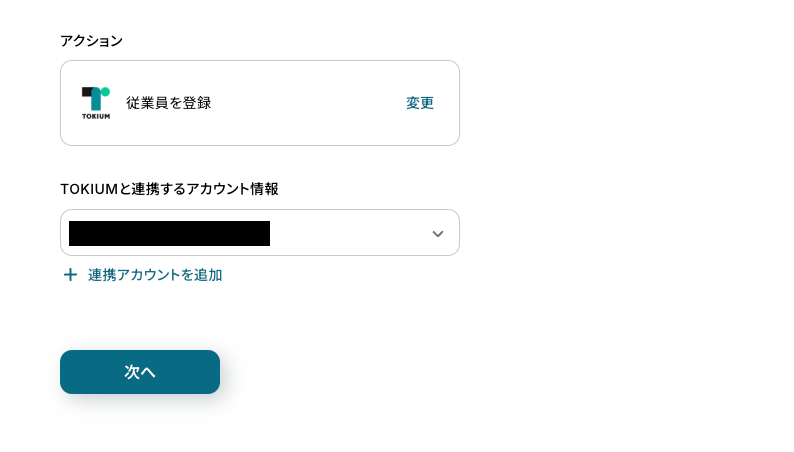The height and width of the screenshot is (452, 794).
Task: Click the shadow edge below 次へ button
Action: point(140,397)
